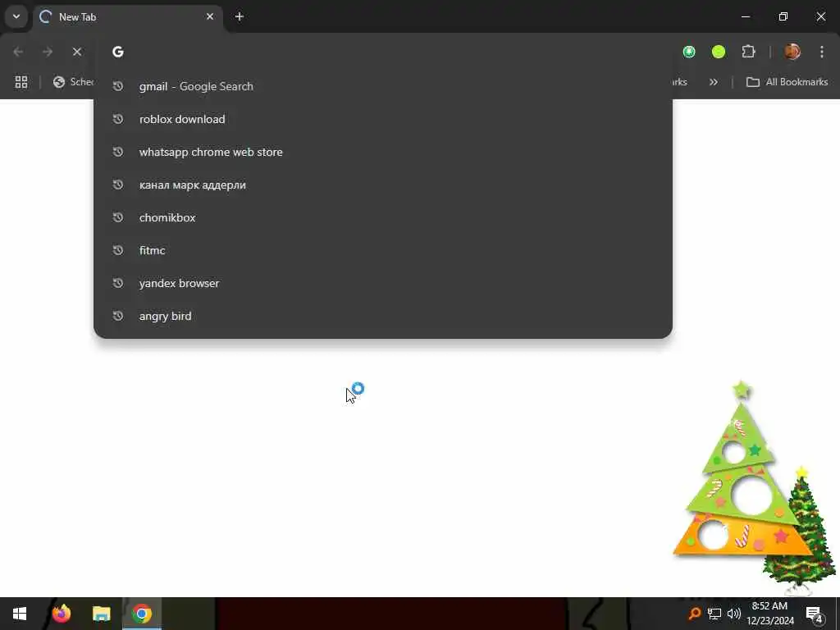Viewport: 840px width, 630px height.
Task: Open a new tab with plus button
Action: tap(240, 16)
